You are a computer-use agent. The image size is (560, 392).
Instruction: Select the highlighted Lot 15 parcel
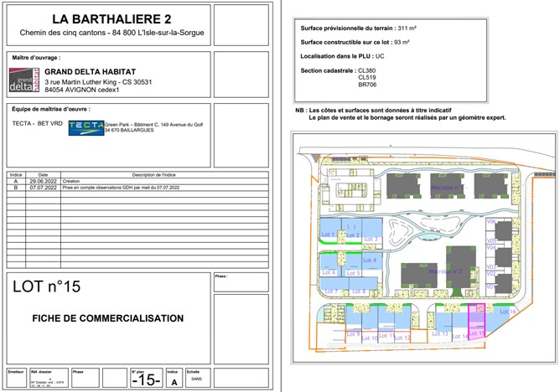coord(476,322)
